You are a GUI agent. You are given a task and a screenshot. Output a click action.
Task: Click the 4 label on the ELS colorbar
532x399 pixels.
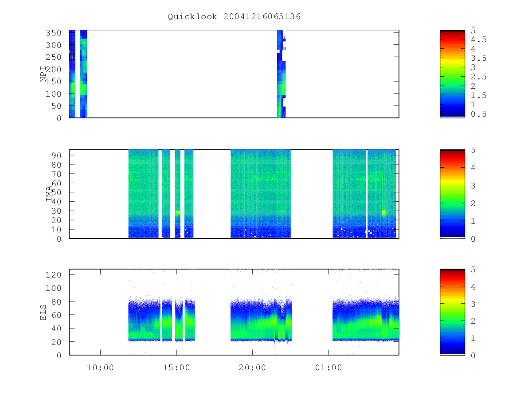[x=473, y=286]
